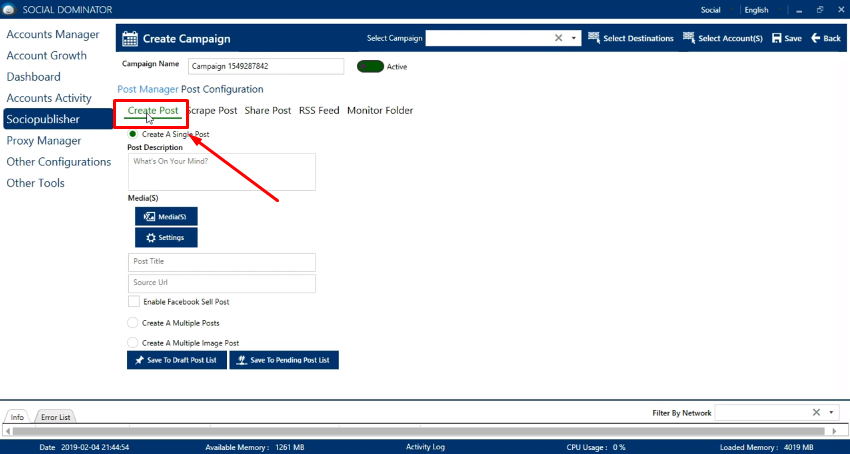Click the Save floppy disk icon
This screenshot has width=850, height=454.
[x=777, y=39]
